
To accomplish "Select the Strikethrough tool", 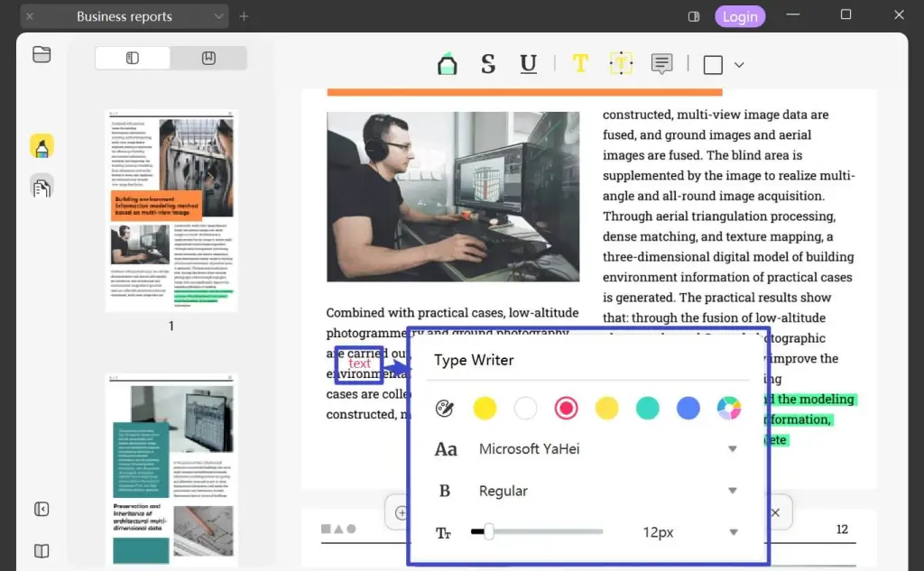I will click(x=488, y=64).
